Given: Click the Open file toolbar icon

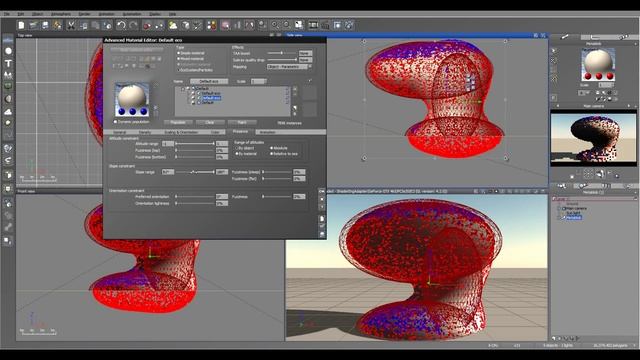Looking at the screenshot, I should [x=33, y=25].
